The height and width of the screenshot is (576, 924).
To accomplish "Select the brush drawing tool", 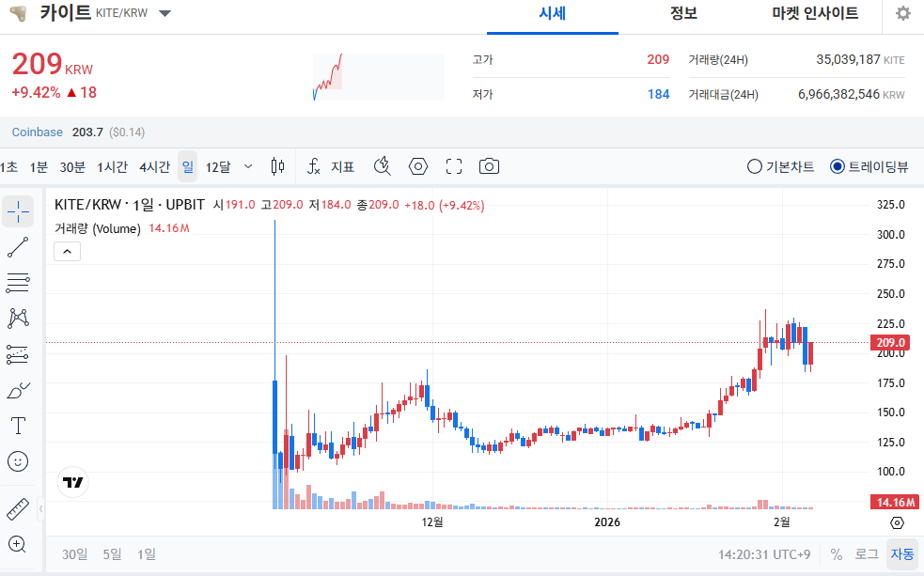I will [x=18, y=389].
